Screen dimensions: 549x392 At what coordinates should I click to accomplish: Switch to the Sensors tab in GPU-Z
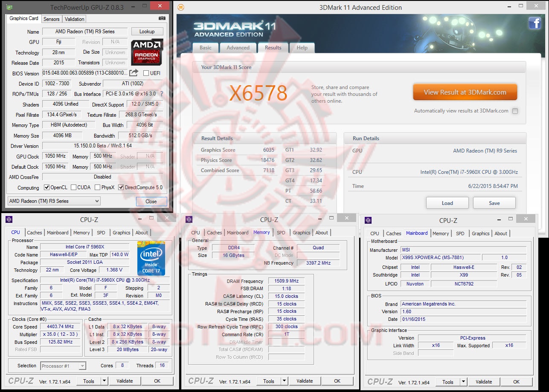click(52, 19)
